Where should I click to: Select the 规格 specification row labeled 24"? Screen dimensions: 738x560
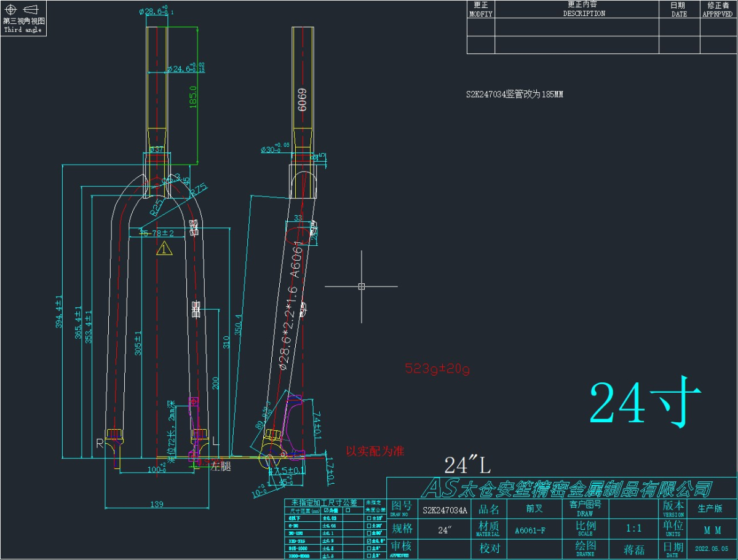pos(446,529)
